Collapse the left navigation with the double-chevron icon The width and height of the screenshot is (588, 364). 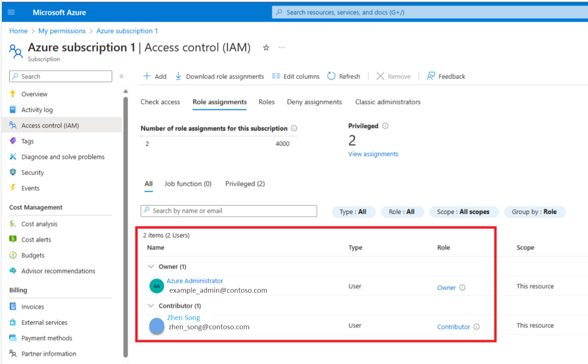click(121, 76)
